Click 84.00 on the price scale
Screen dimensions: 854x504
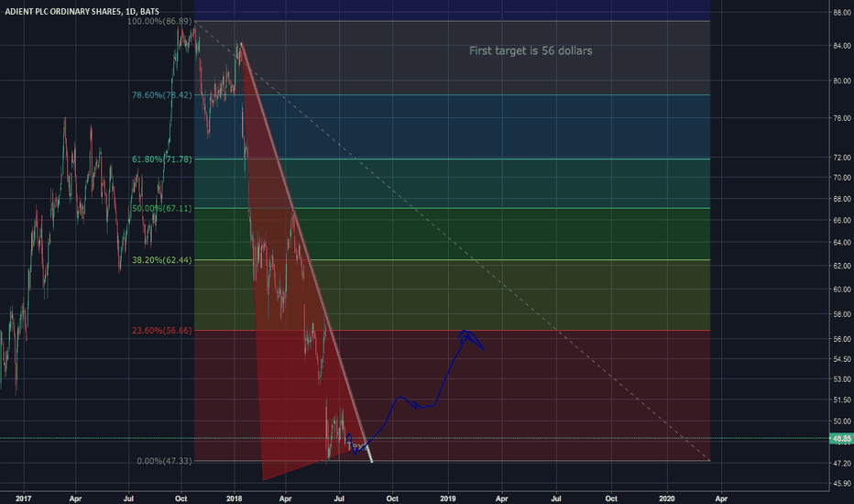[841, 46]
